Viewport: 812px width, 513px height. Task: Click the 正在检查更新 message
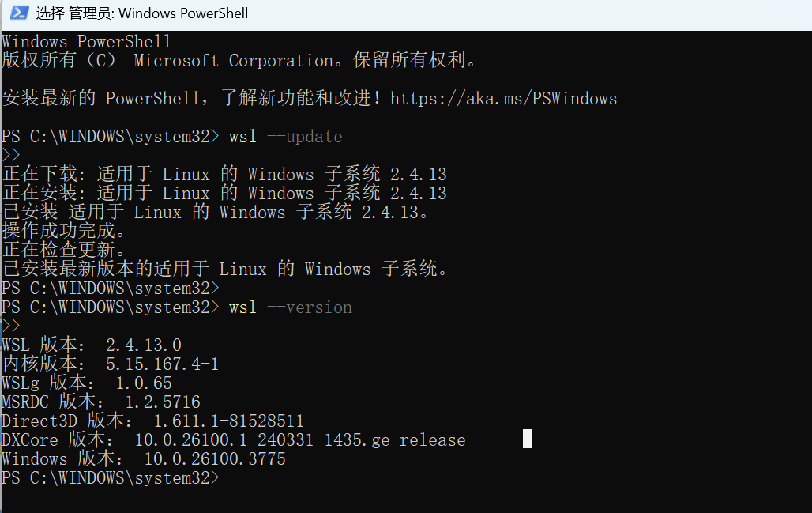pos(64,251)
